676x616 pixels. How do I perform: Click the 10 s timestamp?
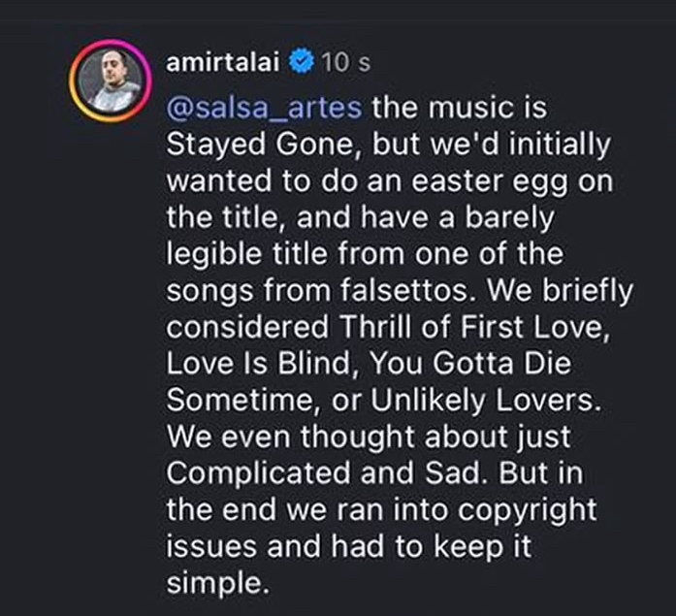(345, 63)
